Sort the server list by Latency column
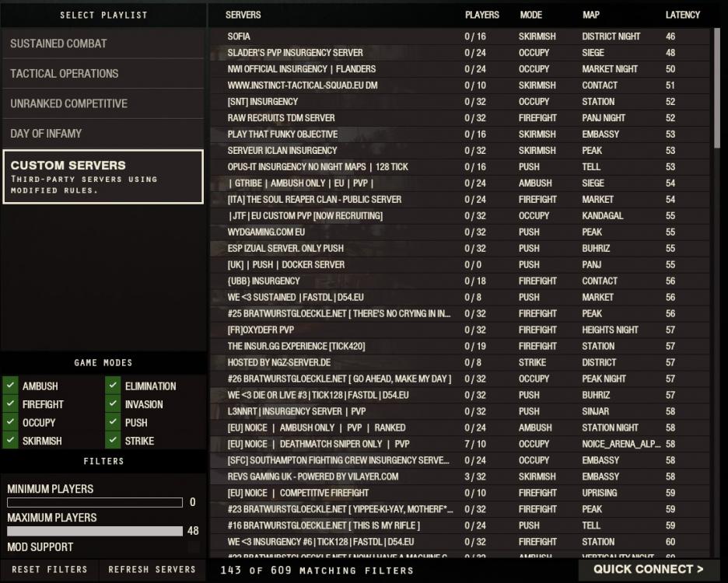This screenshot has height=583, width=728. [682, 15]
